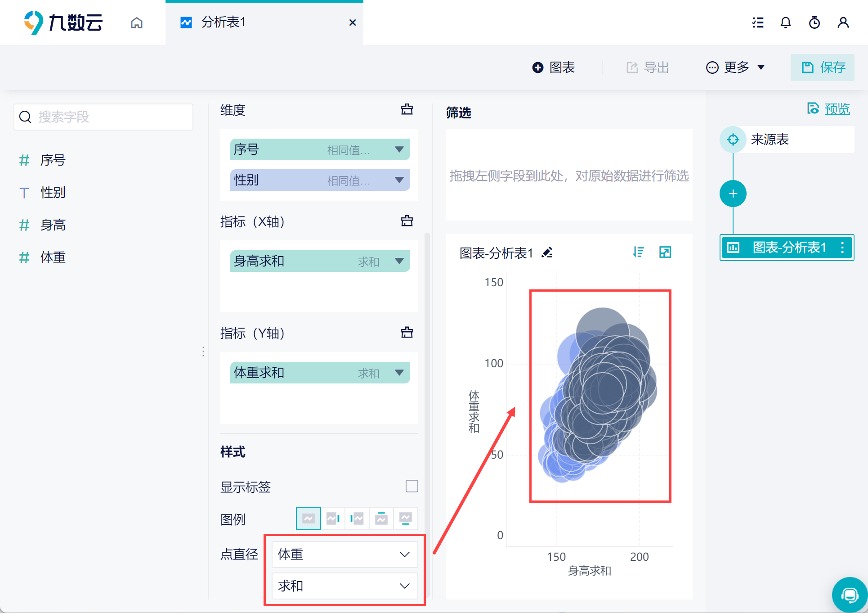Click the plus add-step button
The height and width of the screenshot is (613, 868).
pyautogui.click(x=733, y=194)
